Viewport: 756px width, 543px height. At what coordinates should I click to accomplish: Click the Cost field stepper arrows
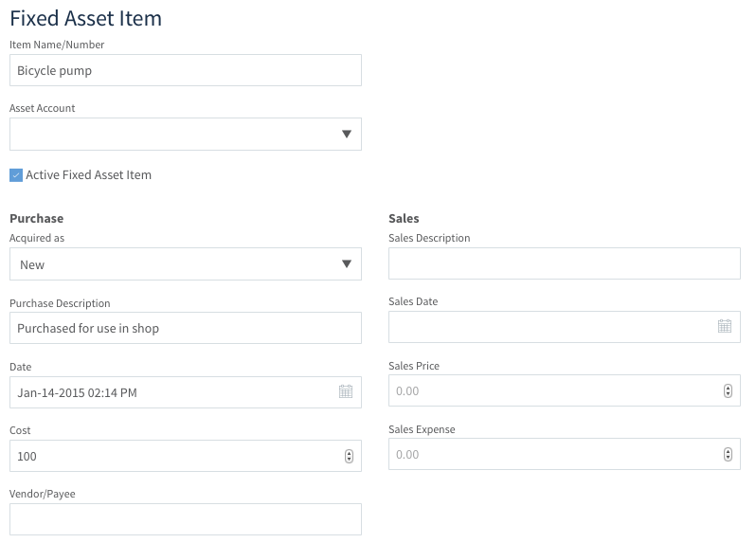click(x=349, y=456)
